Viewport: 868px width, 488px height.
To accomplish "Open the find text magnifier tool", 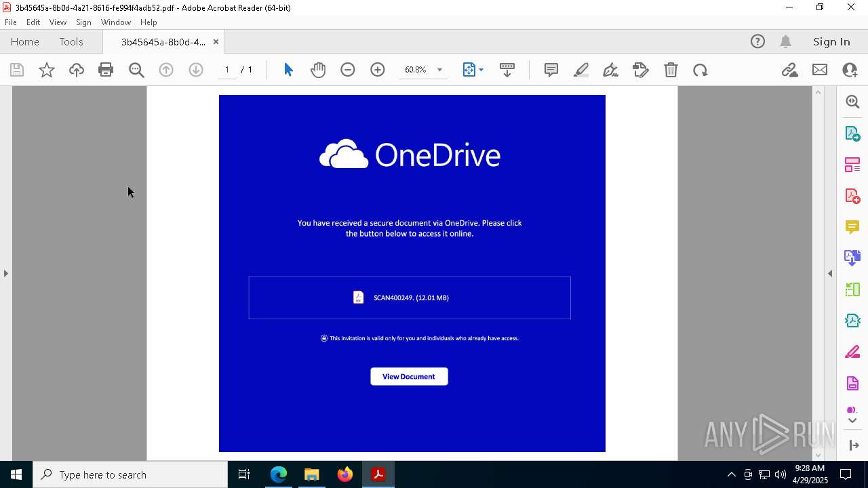I will (x=136, y=70).
